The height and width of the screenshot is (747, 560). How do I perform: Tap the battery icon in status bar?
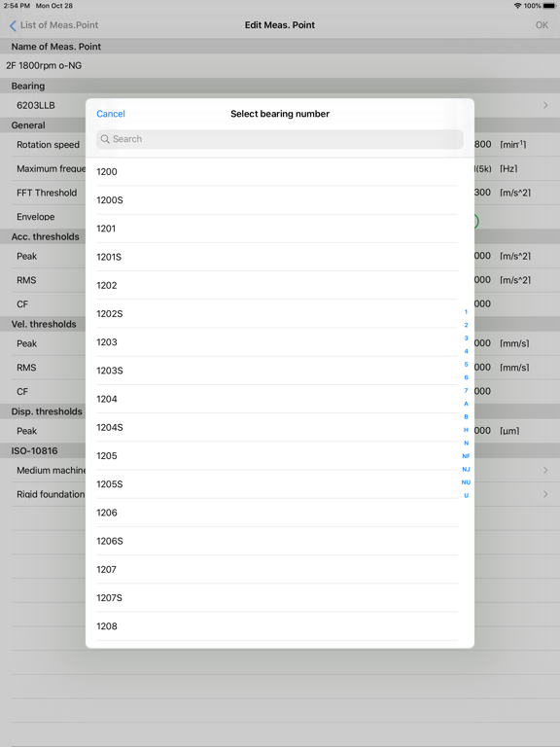coord(549,6)
